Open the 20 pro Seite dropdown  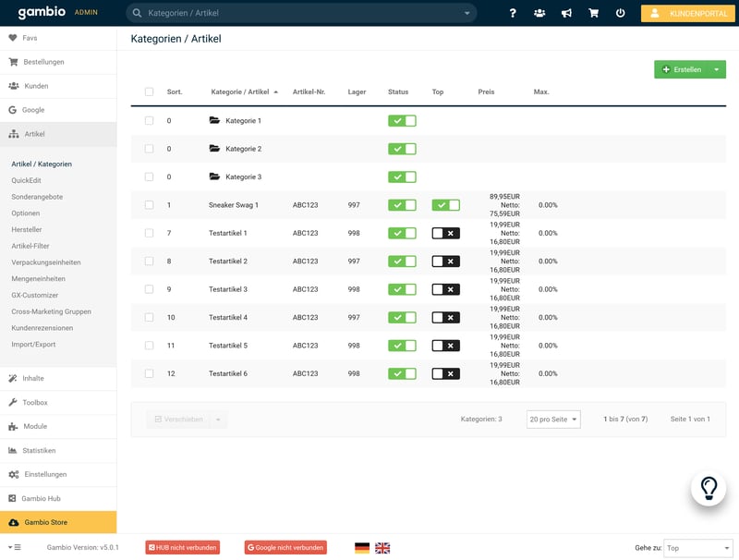tap(553, 420)
